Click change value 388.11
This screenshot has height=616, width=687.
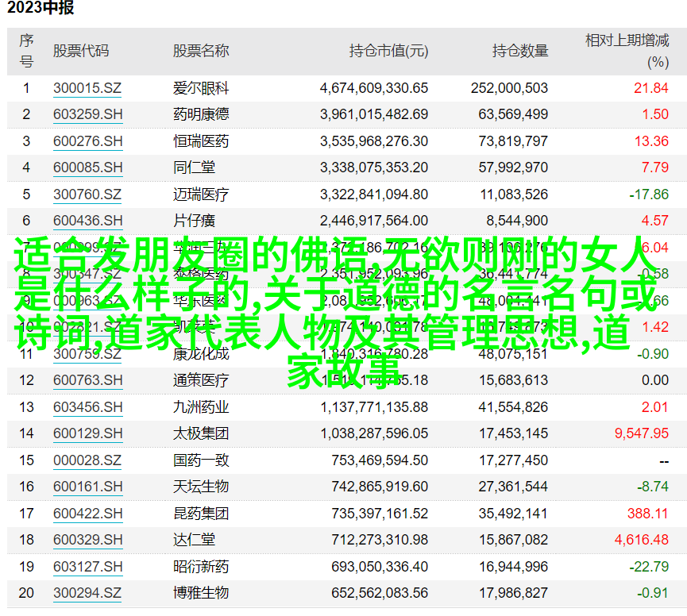(647, 514)
